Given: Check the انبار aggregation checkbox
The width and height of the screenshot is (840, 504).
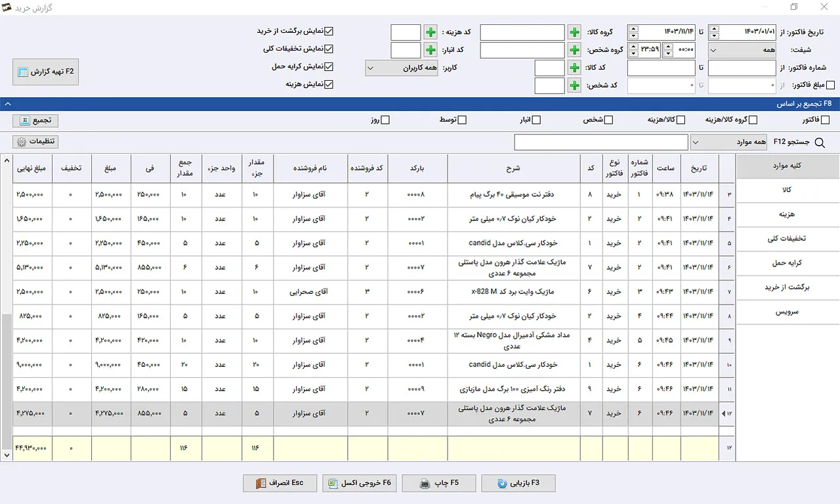Looking at the screenshot, I should click(536, 120).
